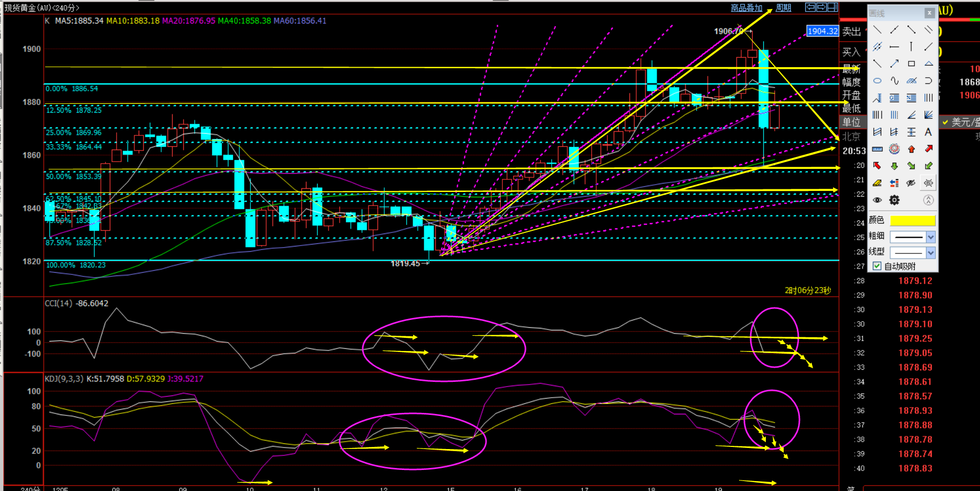980x491 pixels.
Task: Toggle the 自动吸附 auto-snap checkbox
Action: 877,266
